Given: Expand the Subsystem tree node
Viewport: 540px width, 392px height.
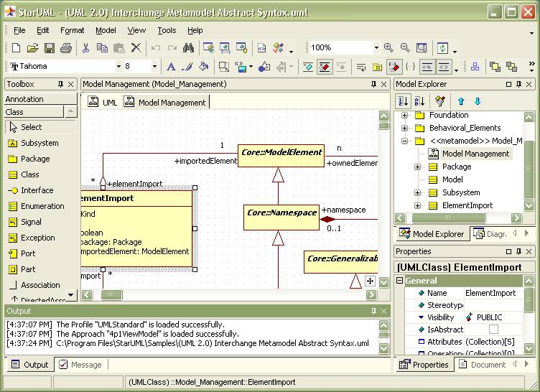Looking at the screenshot, I should click(417, 192).
